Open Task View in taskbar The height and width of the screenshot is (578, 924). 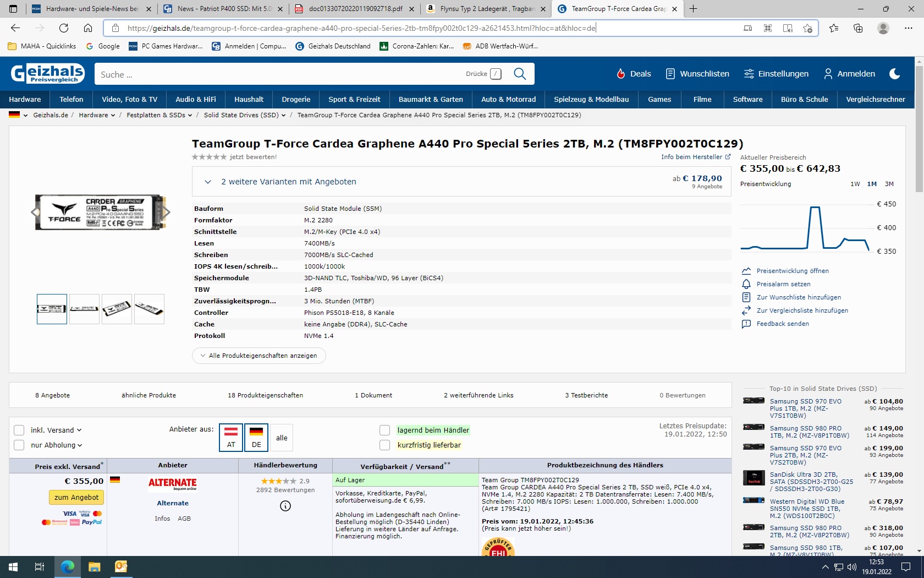40,567
